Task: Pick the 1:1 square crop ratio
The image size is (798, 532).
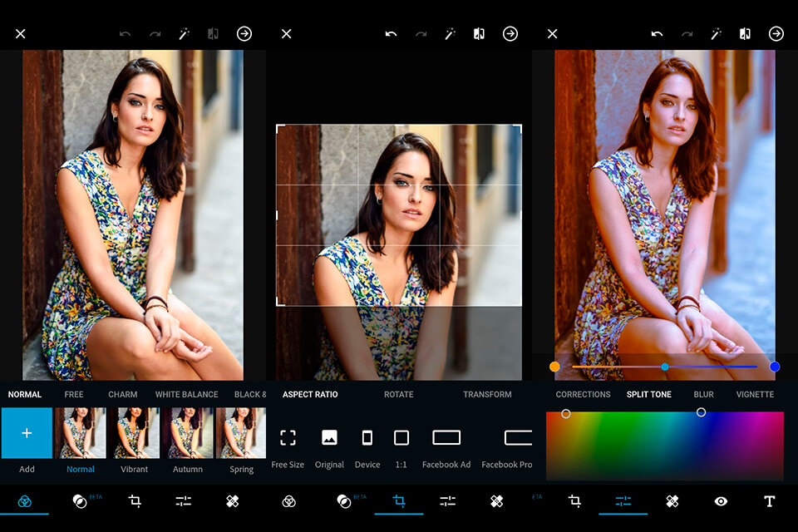Action: [x=401, y=438]
